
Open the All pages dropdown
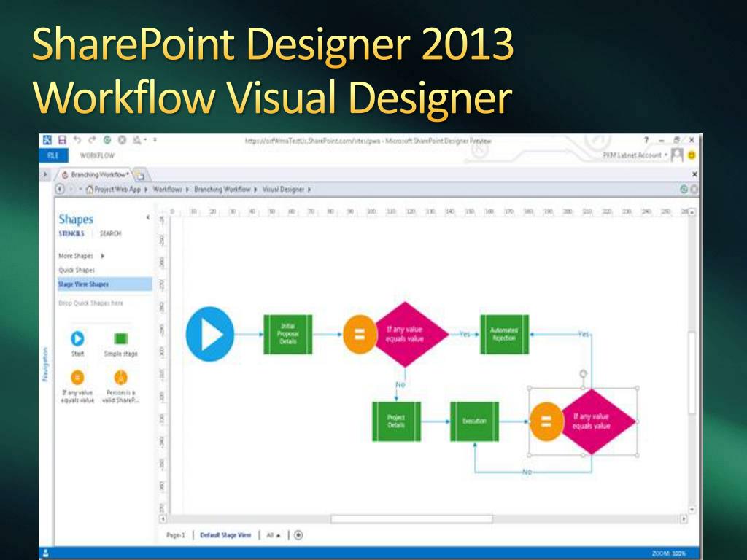pyautogui.click(x=273, y=535)
